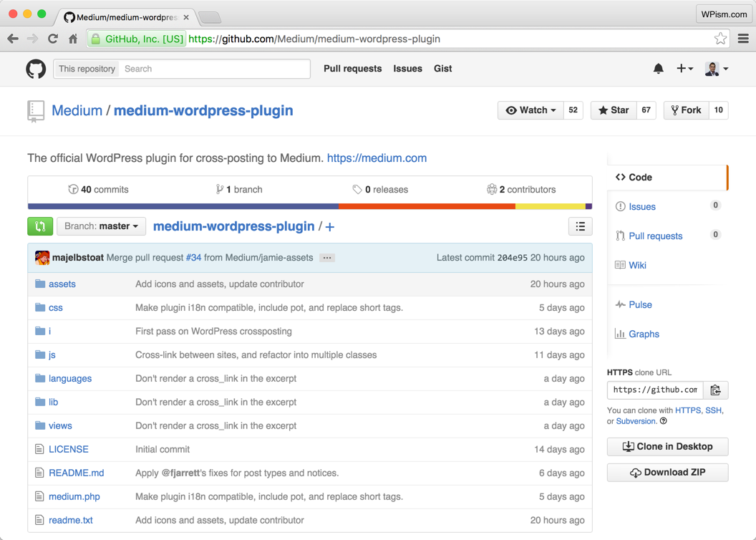756x540 pixels.
Task: Open a new browser tab
Action: coord(210,18)
